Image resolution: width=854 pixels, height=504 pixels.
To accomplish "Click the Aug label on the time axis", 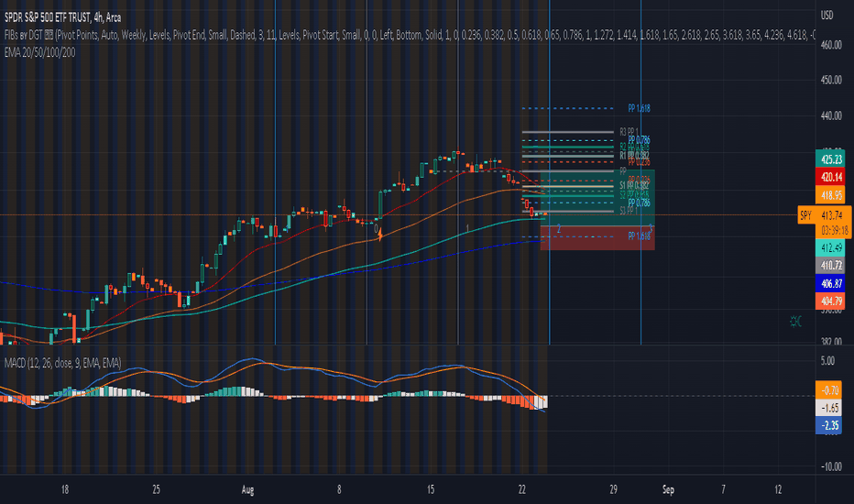I will pyautogui.click(x=247, y=490).
